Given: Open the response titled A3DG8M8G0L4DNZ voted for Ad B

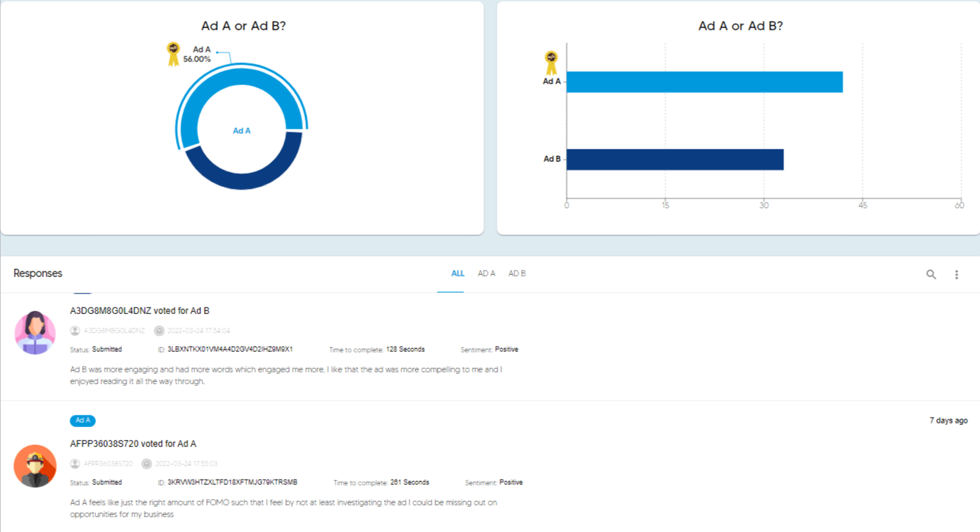Looking at the screenshot, I should [x=140, y=311].
